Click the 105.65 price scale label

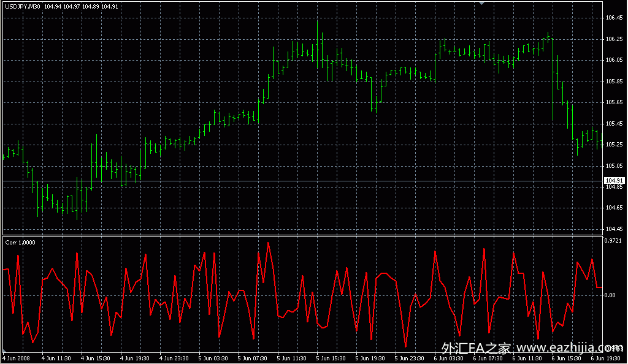click(x=614, y=102)
